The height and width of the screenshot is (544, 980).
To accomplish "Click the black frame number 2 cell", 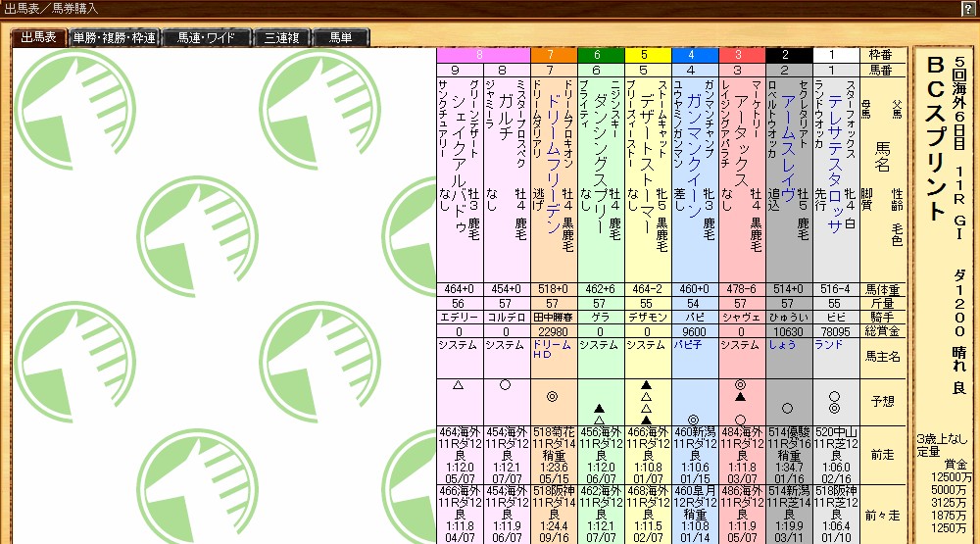I will (789, 55).
